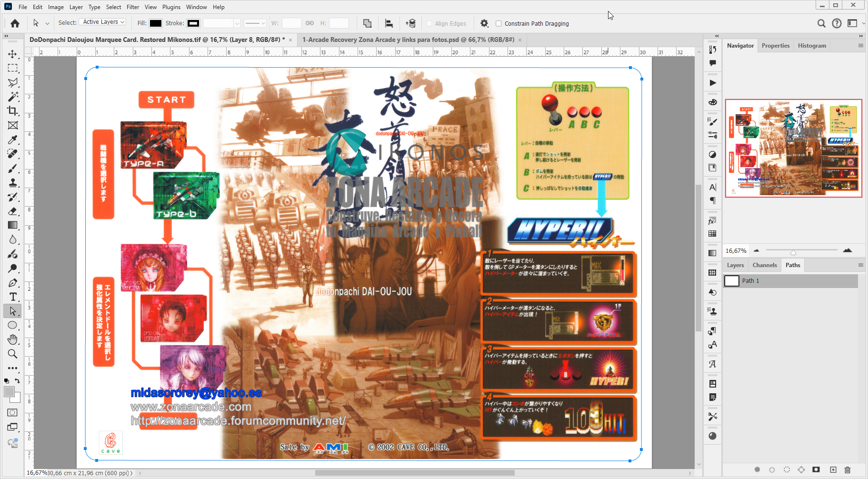Click the Search magnifier icon

point(821,23)
